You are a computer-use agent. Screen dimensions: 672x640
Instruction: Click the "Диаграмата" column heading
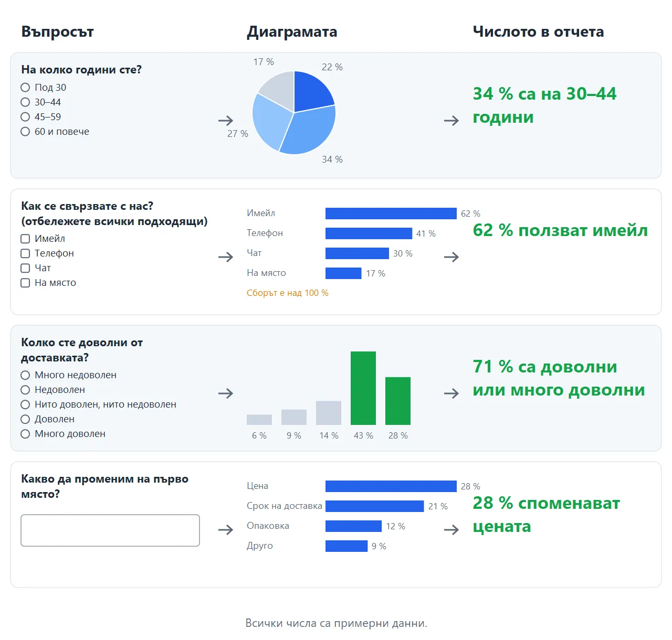tap(292, 32)
